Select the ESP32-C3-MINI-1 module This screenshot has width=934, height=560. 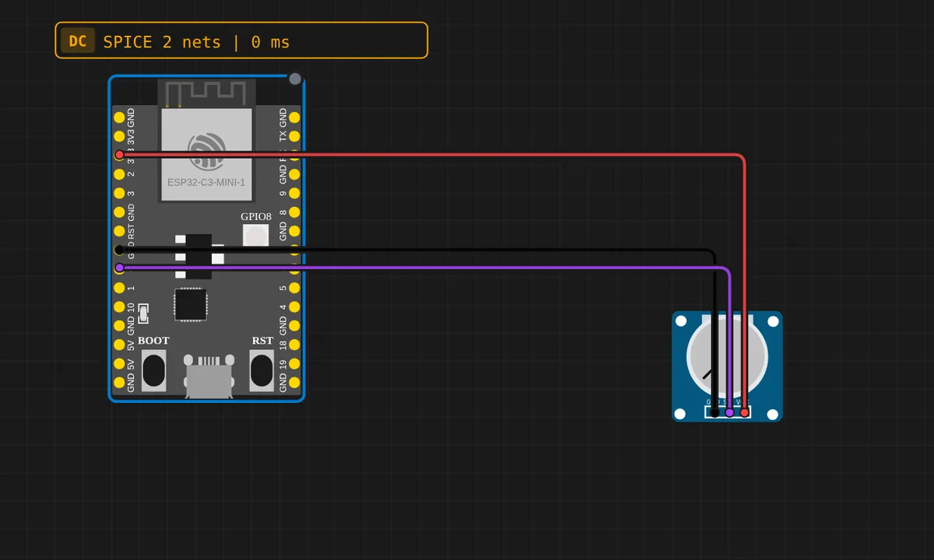(207, 154)
